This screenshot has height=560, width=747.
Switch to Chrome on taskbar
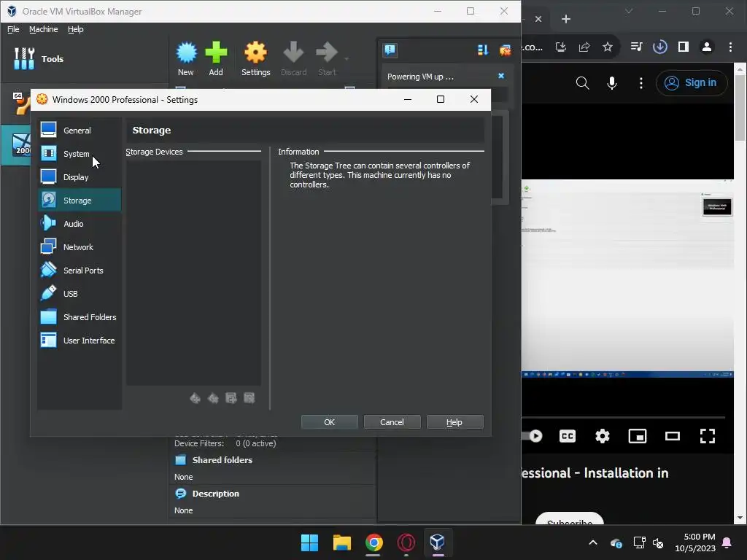374,542
